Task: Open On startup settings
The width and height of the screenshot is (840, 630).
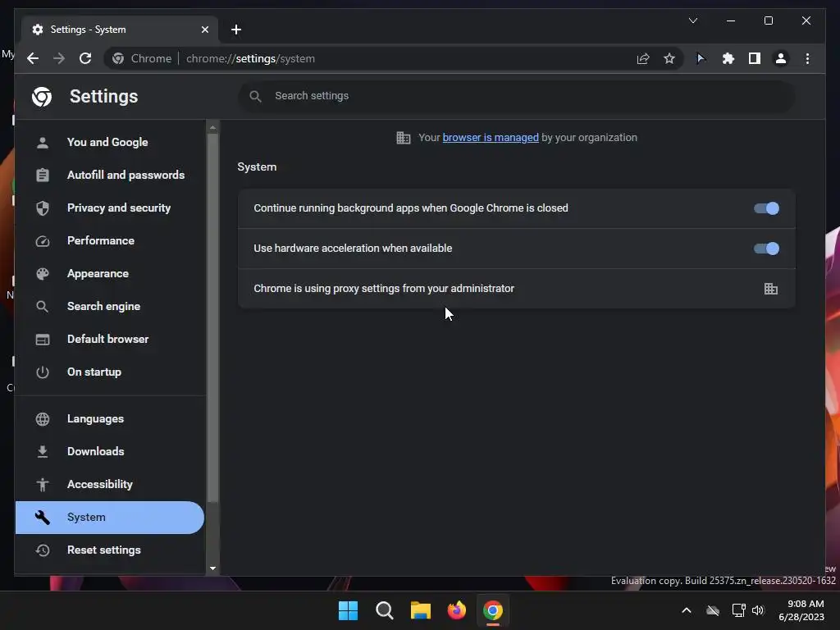Action: [110, 372]
